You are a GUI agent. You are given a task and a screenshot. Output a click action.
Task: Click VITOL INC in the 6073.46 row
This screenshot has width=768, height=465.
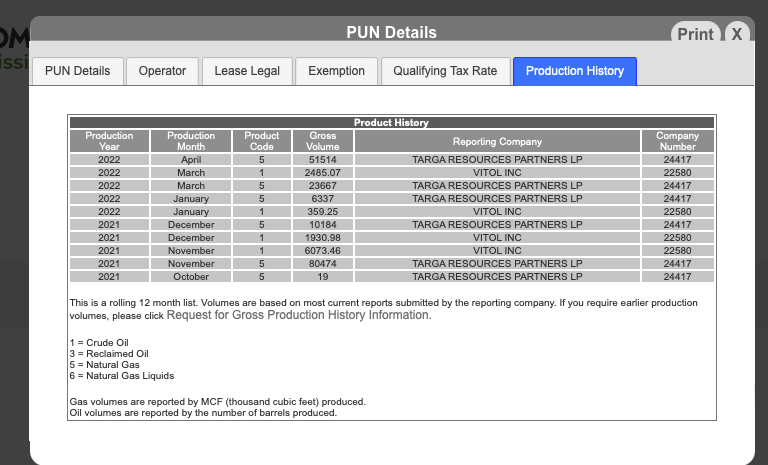(497, 250)
